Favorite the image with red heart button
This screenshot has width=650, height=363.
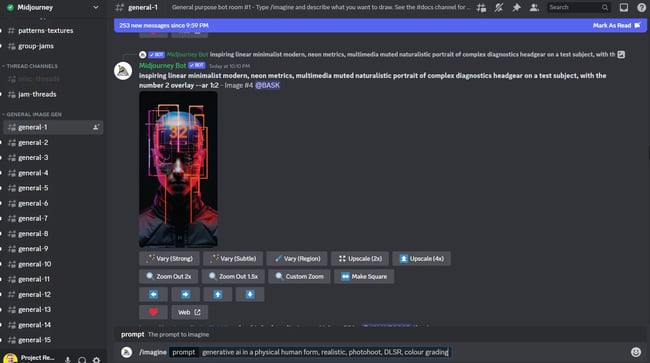click(x=153, y=312)
